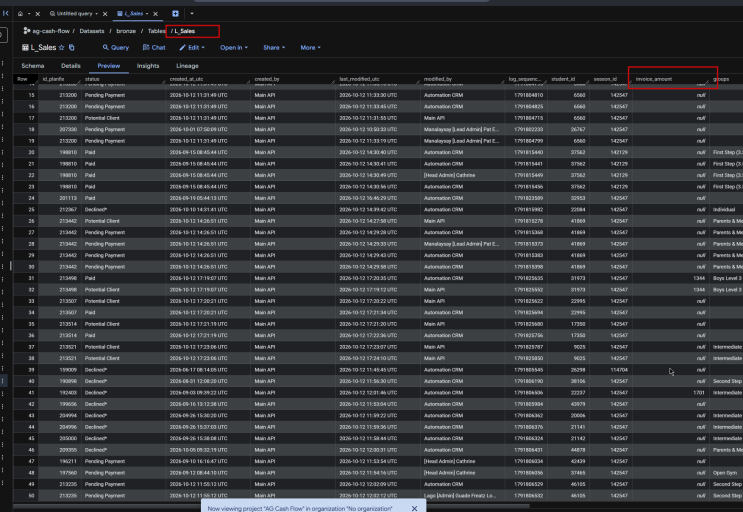743x512 pixels.
Task: Click the created_at_utc column header
Action: point(208,79)
